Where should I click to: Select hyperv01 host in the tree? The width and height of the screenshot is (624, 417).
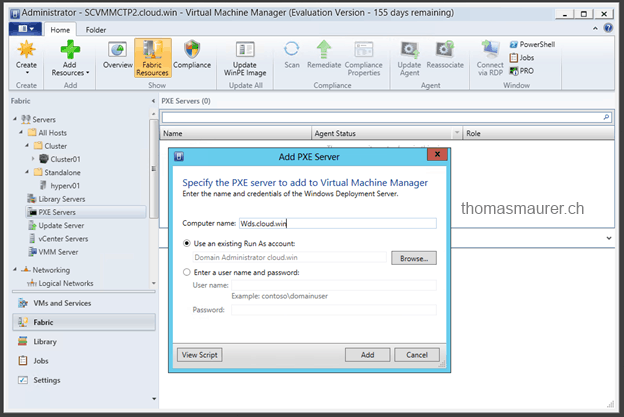click(60, 185)
